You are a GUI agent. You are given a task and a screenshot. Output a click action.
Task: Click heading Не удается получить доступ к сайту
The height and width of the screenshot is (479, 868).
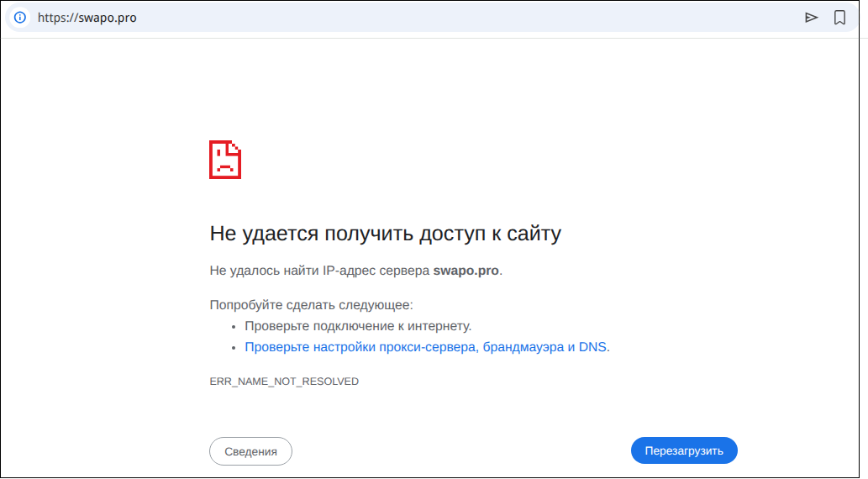386,234
